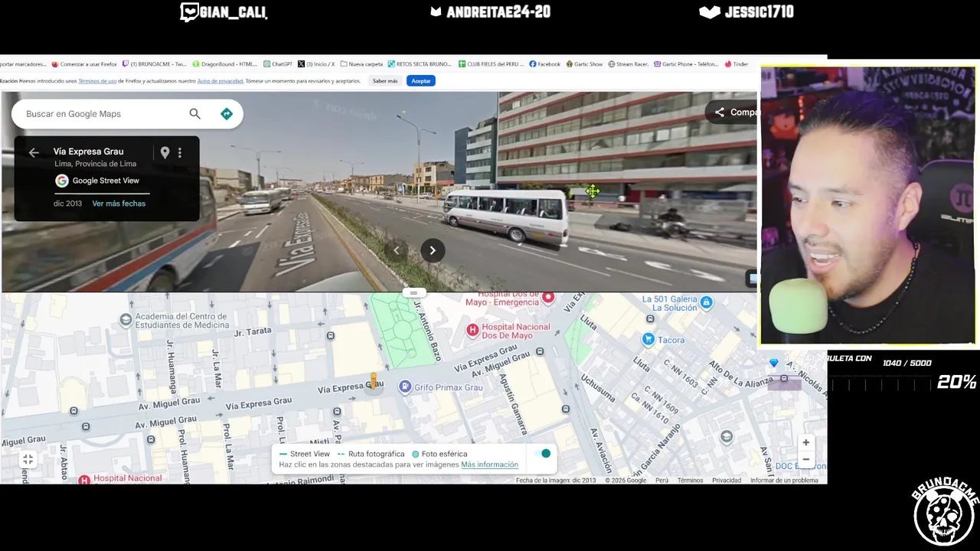This screenshot has height=551, width=980.
Task: Click the Hospital Dos de Mayo Emergencia pin
Action: [548, 296]
